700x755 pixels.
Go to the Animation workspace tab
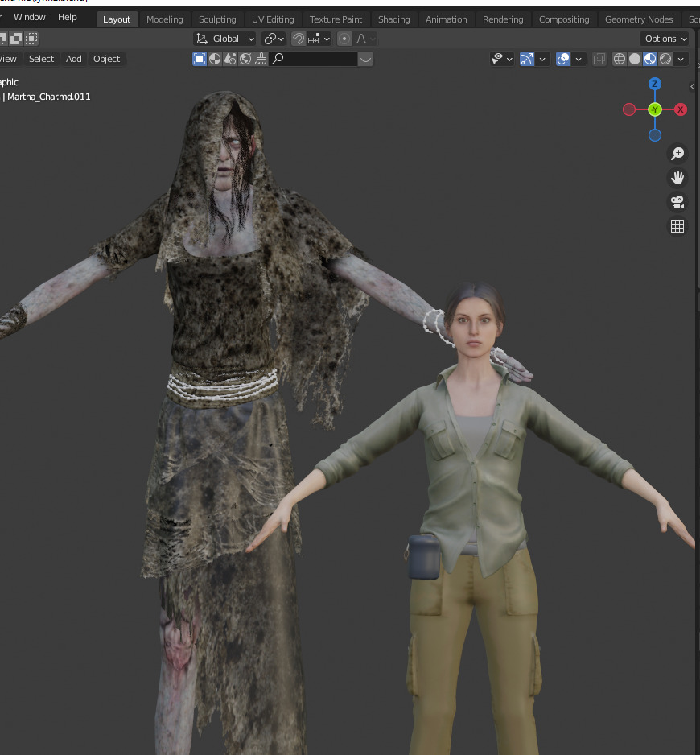pyautogui.click(x=446, y=19)
